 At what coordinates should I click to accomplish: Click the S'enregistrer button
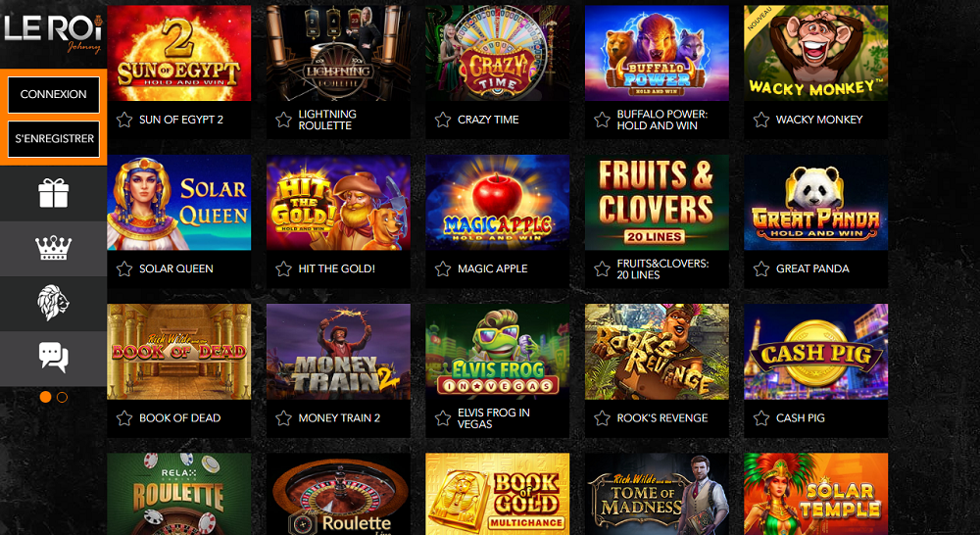[53, 139]
